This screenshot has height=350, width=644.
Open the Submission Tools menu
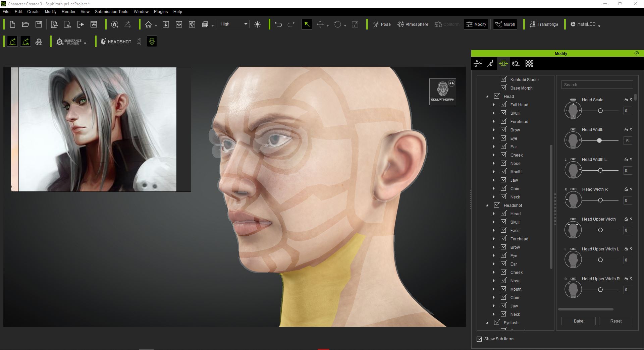coord(111,11)
